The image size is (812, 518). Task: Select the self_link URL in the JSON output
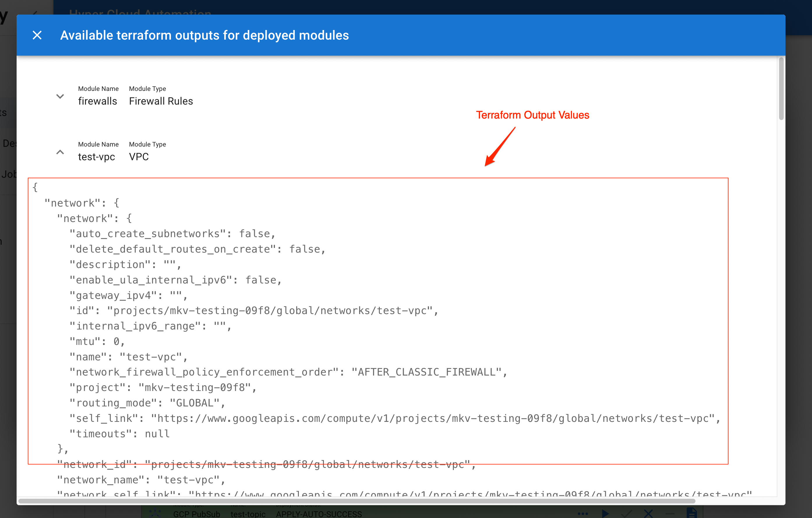coord(435,418)
